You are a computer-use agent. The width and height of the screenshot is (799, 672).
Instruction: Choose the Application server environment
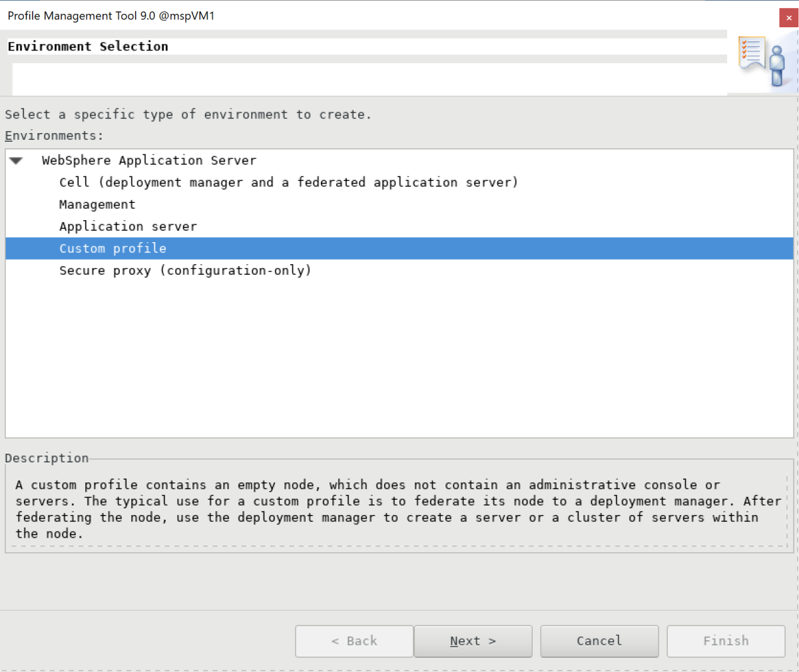tap(129, 226)
